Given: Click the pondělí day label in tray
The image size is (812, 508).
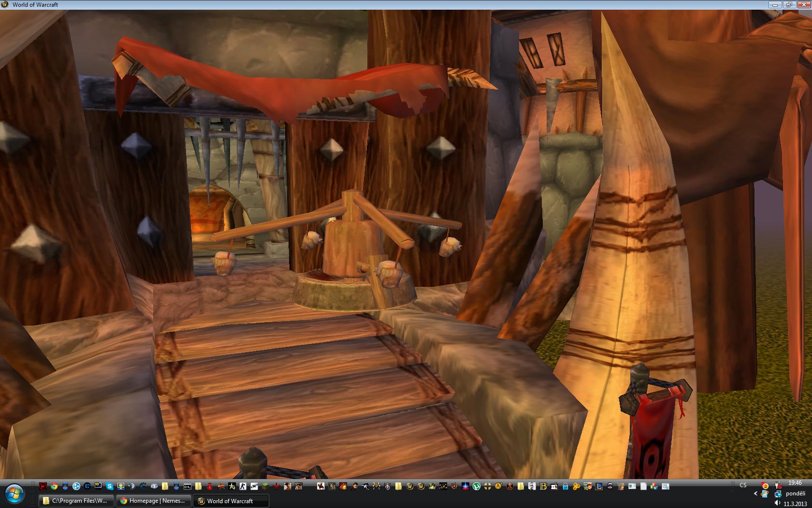Looking at the screenshot, I should click(796, 493).
